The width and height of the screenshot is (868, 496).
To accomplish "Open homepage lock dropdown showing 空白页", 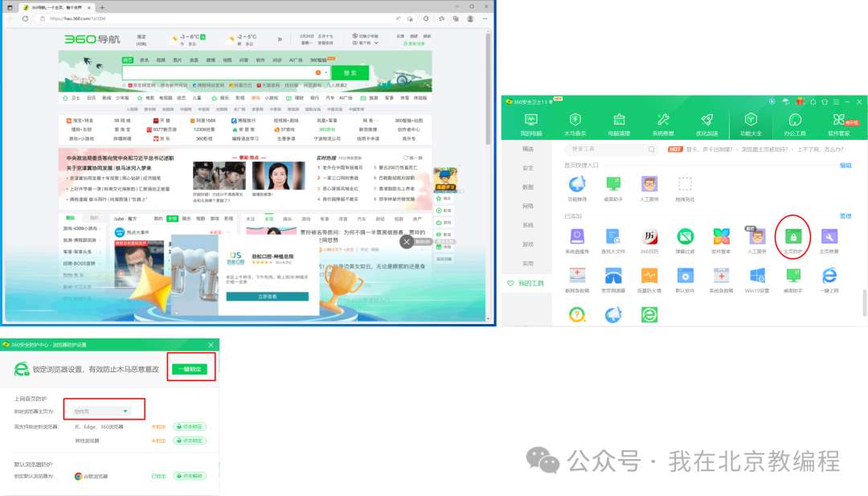I will click(x=101, y=412).
